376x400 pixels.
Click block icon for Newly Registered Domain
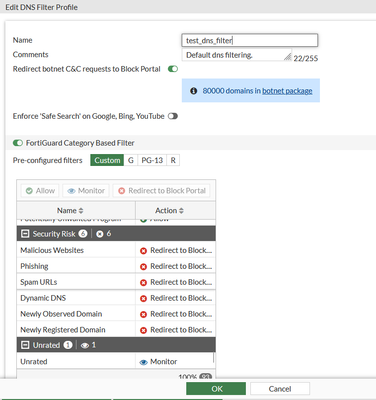coord(143,330)
